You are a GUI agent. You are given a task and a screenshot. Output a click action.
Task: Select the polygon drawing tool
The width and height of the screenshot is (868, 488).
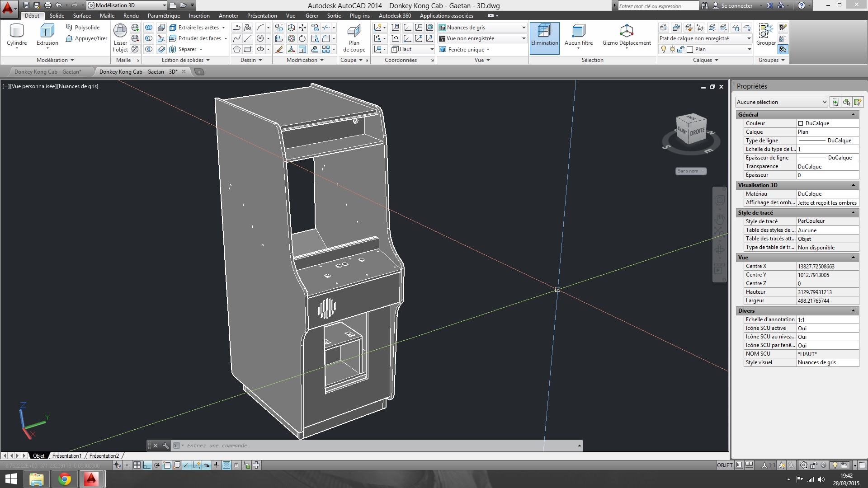click(x=236, y=49)
